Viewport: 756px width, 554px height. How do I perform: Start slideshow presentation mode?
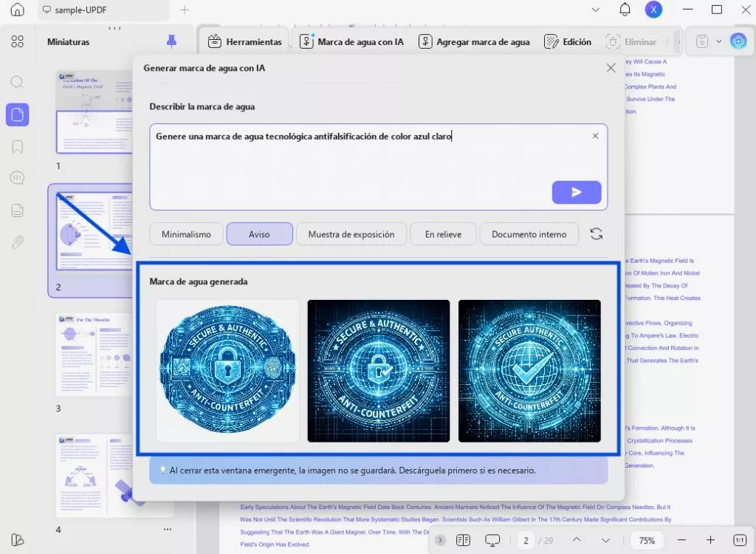[x=492, y=540]
